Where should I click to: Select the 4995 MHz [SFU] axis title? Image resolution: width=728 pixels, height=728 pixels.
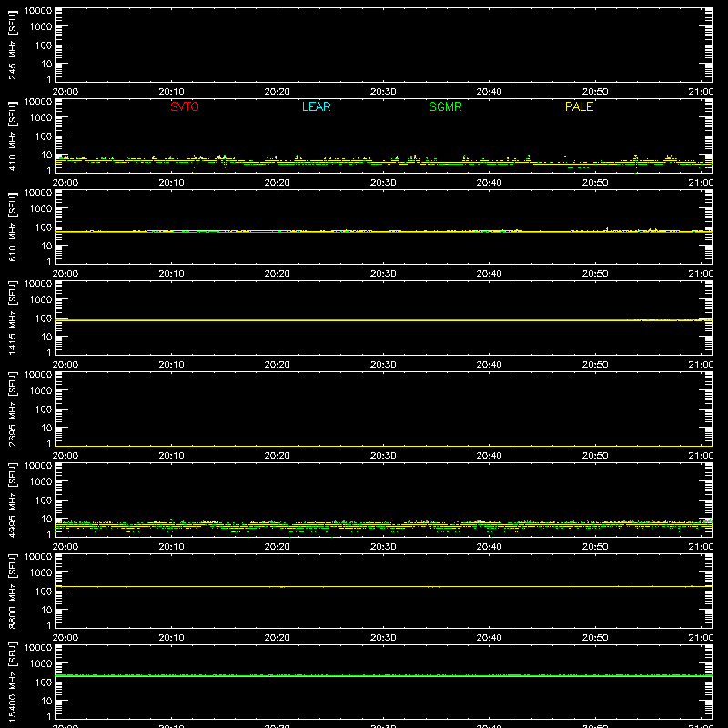[12, 500]
